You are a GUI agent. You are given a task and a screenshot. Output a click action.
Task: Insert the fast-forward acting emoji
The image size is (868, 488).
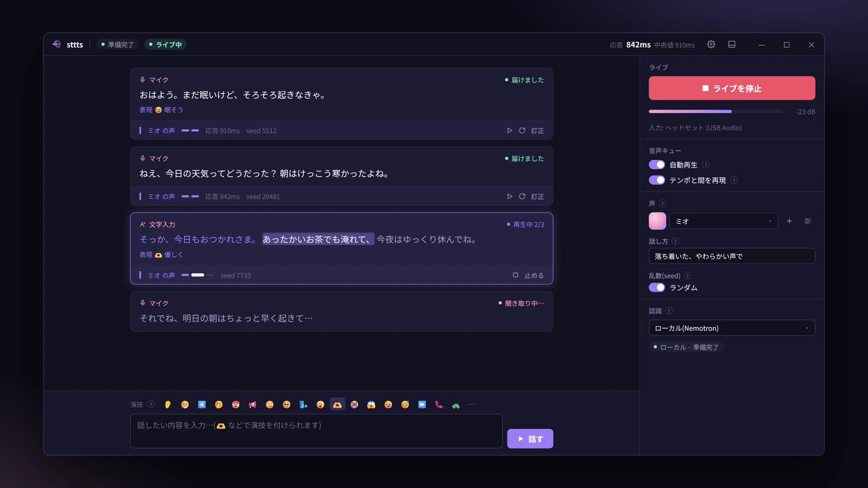(x=422, y=405)
